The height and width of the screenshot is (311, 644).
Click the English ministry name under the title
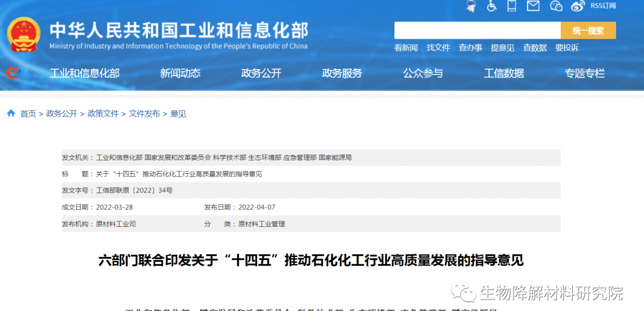click(179, 46)
